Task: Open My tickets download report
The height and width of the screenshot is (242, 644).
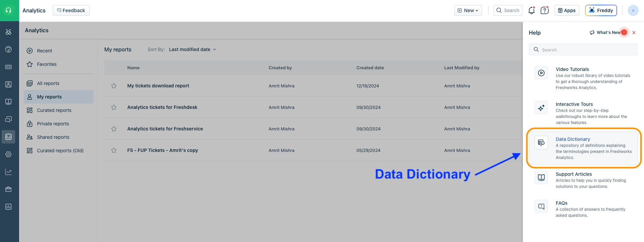Action: (158, 86)
